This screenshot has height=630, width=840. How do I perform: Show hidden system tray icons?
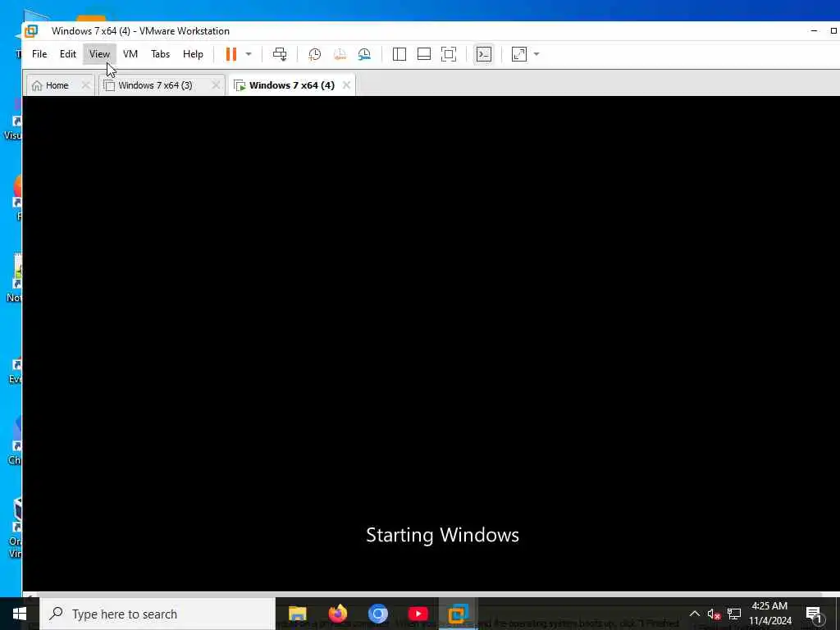(x=694, y=614)
